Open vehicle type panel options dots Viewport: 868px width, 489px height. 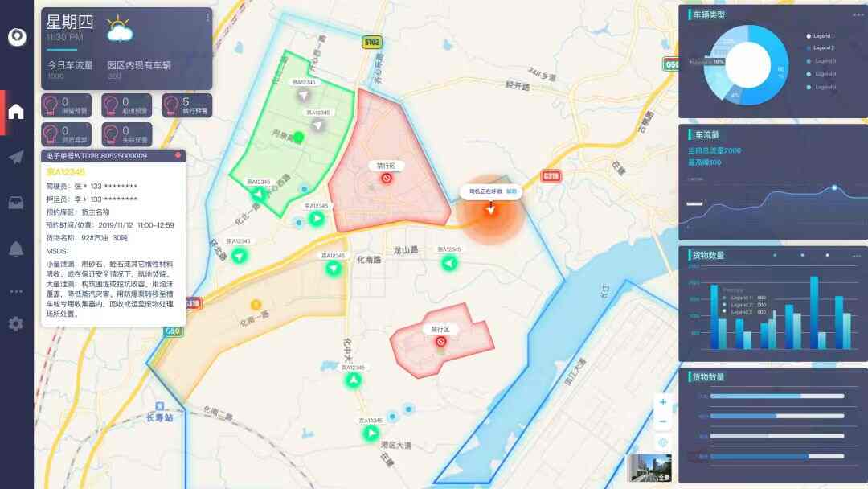click(858, 15)
